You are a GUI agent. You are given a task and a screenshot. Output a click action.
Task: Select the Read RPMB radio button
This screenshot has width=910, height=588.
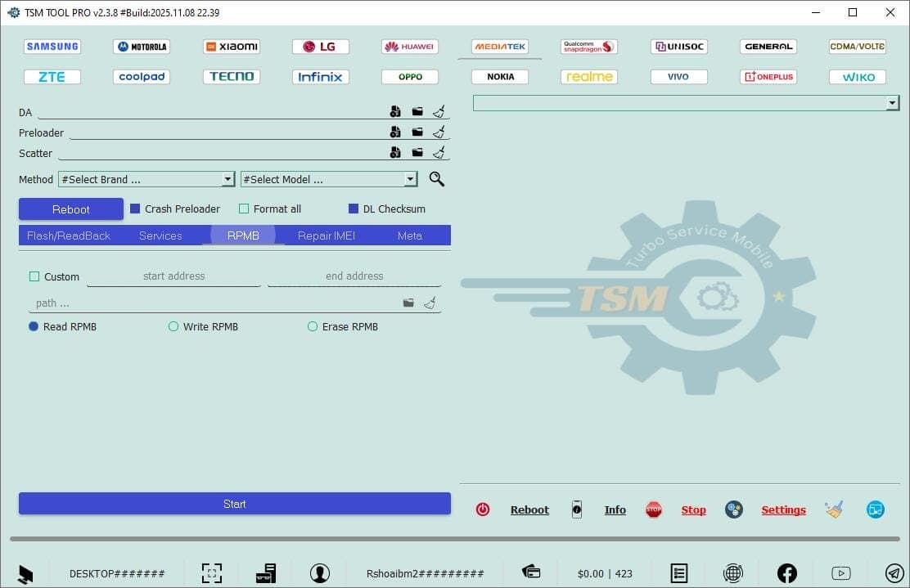[33, 326]
